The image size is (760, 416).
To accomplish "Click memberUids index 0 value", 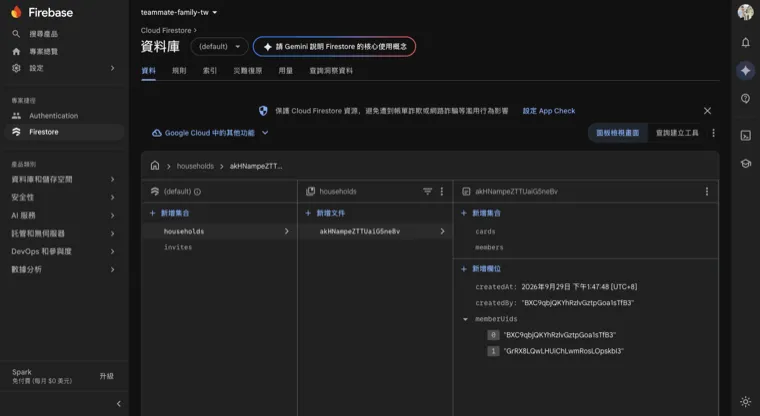I will pyautogui.click(x=560, y=335).
